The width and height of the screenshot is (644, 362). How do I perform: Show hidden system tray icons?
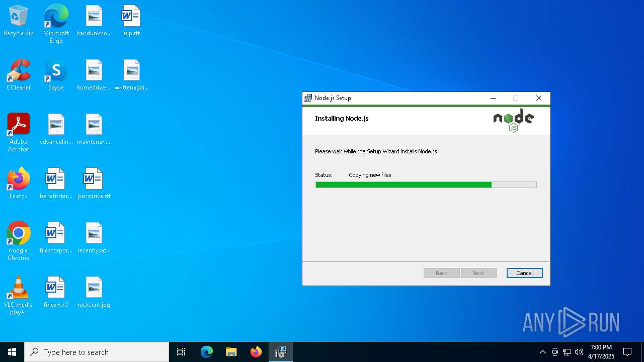click(543, 352)
